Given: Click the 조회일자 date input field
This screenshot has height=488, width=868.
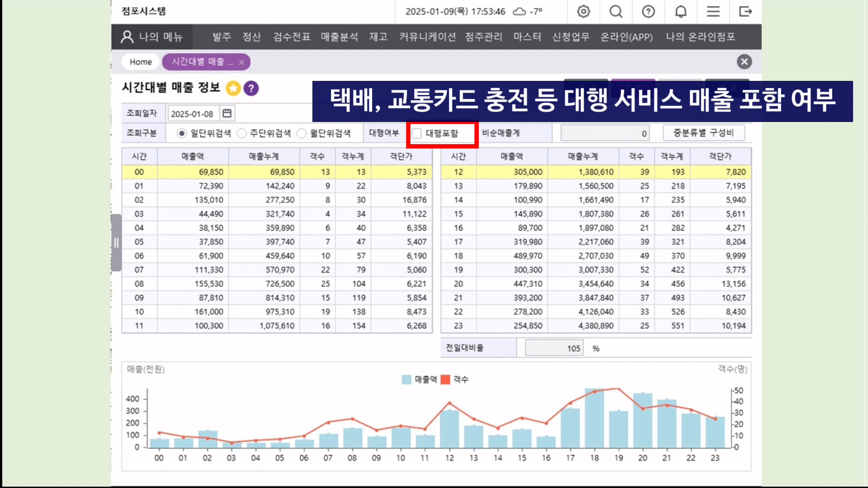Looking at the screenshot, I should pyautogui.click(x=193, y=114).
